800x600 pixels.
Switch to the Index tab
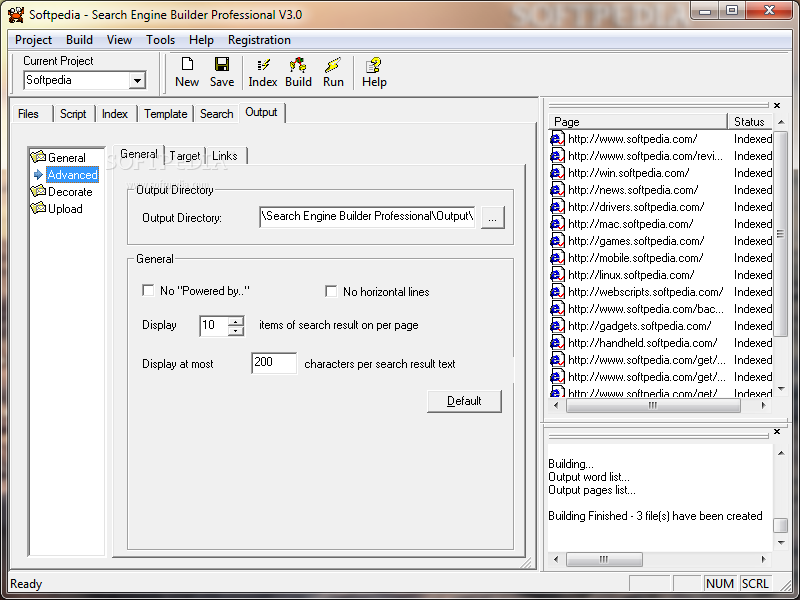(x=115, y=114)
